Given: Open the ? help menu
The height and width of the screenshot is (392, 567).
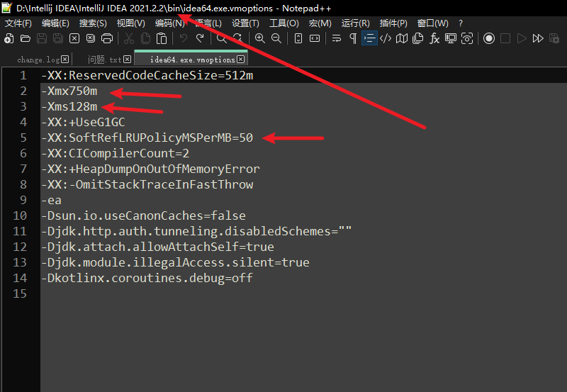Looking at the screenshot, I should 460,23.
